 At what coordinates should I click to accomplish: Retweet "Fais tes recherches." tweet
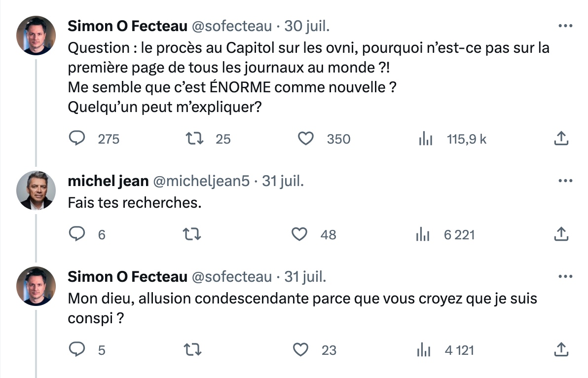point(192,234)
